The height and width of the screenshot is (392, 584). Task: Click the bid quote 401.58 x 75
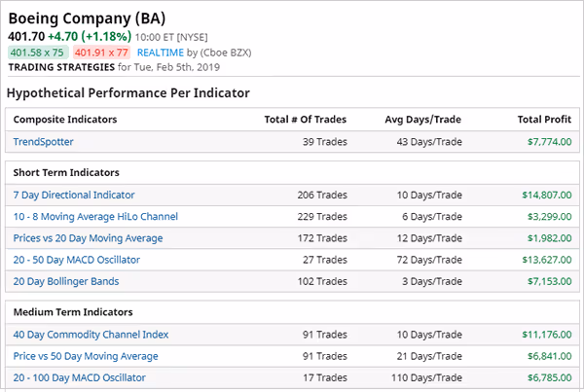[x=38, y=53]
